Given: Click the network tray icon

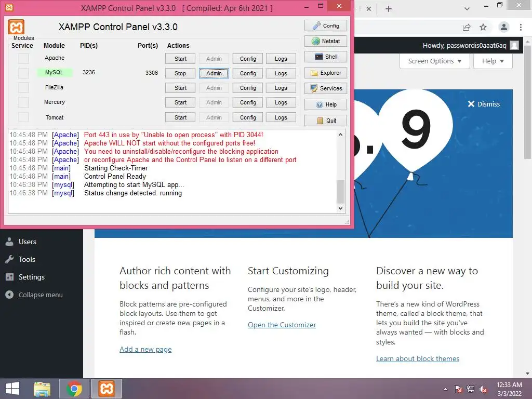Looking at the screenshot, I should (471, 389).
